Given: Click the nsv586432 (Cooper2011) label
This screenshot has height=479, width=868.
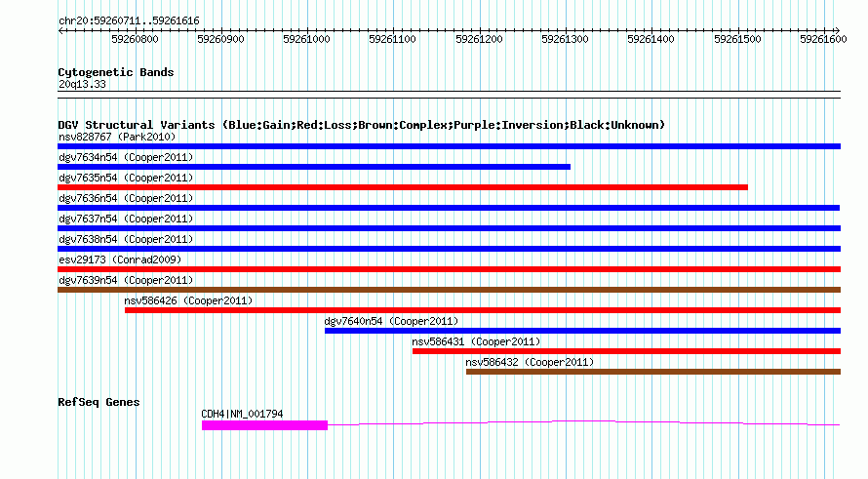Looking at the screenshot, I should point(530,362).
